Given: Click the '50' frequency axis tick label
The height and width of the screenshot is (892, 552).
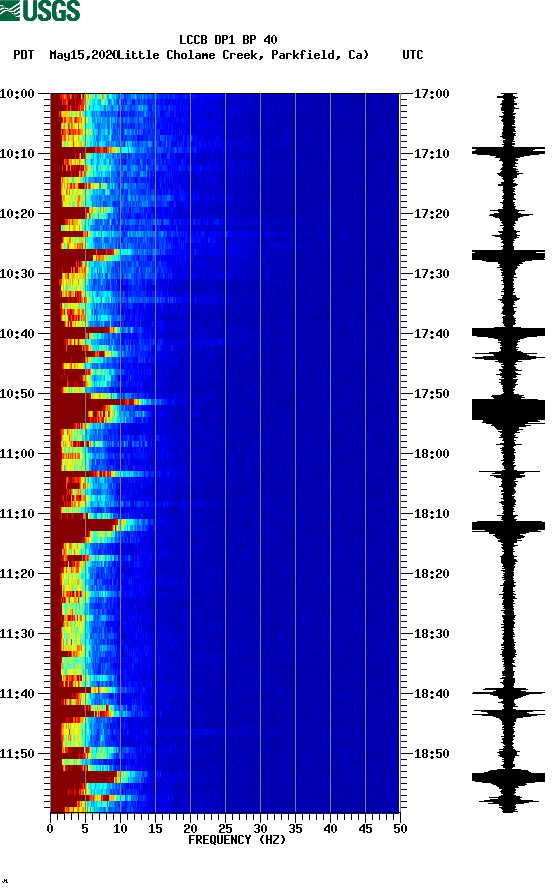Looking at the screenshot, I should click(x=400, y=829).
